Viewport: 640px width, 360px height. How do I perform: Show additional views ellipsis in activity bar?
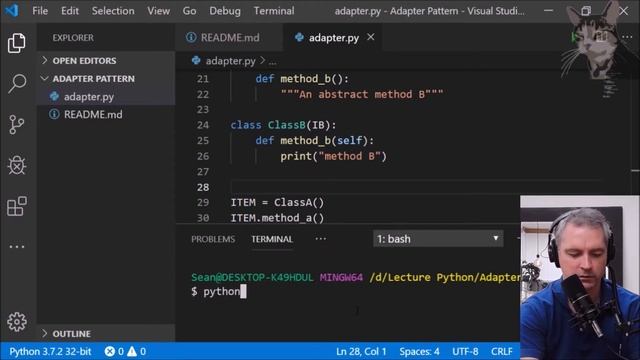coord(17,247)
